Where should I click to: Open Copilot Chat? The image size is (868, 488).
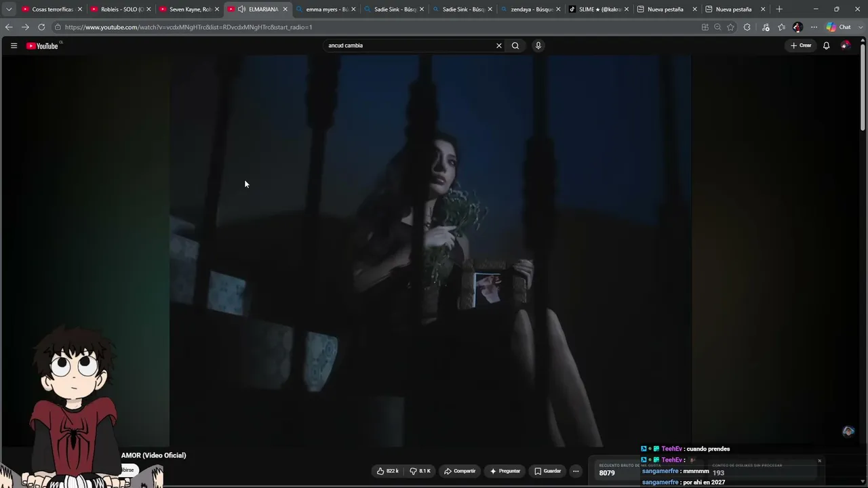[x=838, y=27]
